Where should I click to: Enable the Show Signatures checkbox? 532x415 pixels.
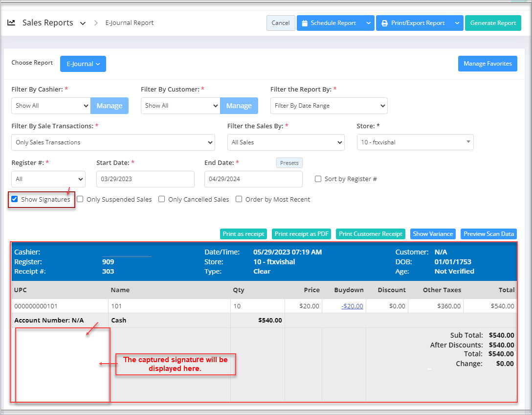[15, 199]
